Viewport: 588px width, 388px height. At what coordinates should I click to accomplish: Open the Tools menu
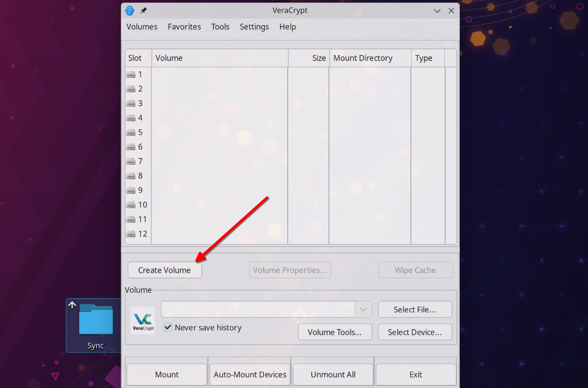click(220, 27)
